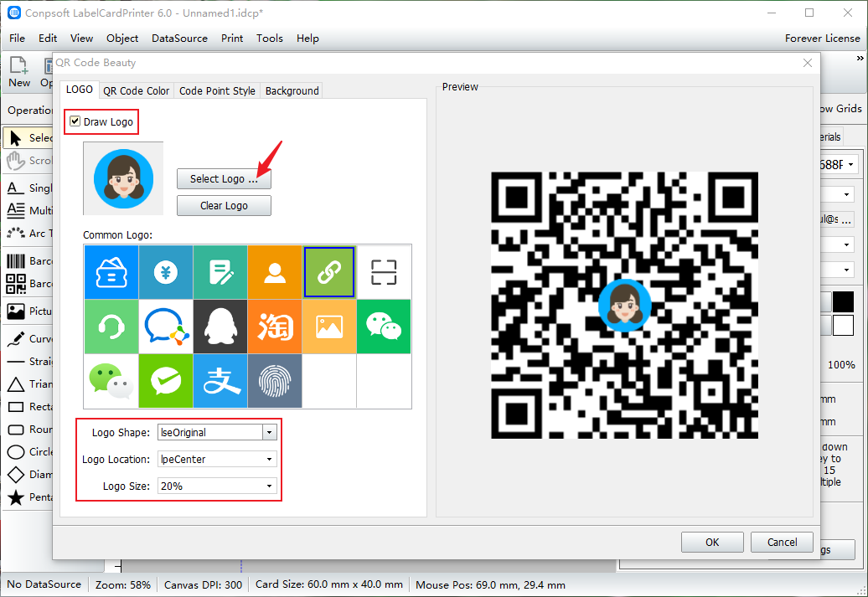Select the Diamond shape tool
The image size is (868, 597).
coord(28,475)
